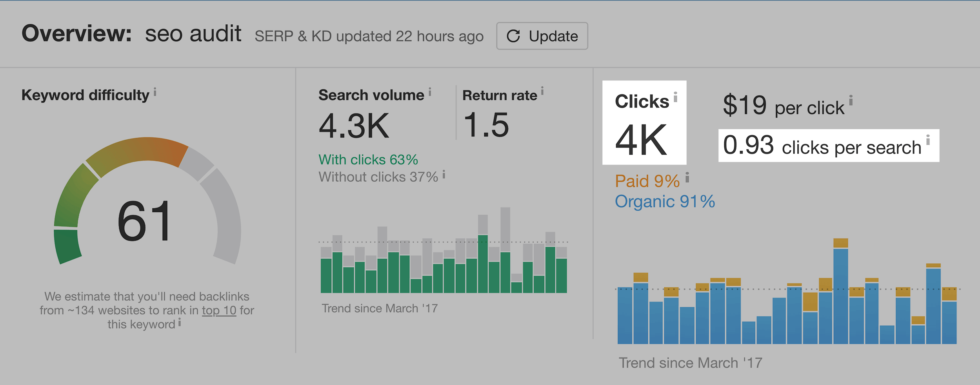The width and height of the screenshot is (980, 385).
Task: Click 'seo audit' keyword title
Action: click(x=193, y=33)
